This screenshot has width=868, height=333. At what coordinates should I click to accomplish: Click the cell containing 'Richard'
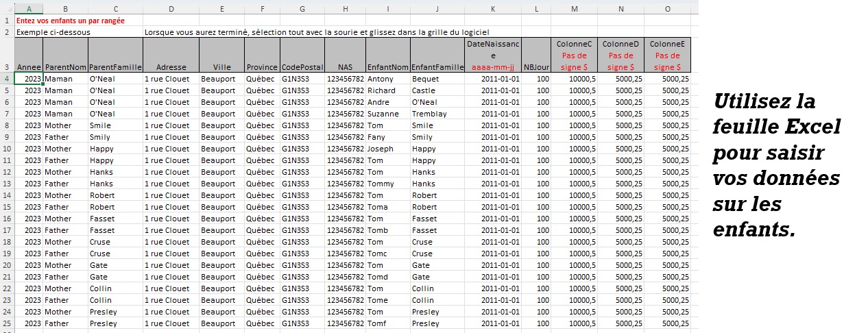(387, 90)
